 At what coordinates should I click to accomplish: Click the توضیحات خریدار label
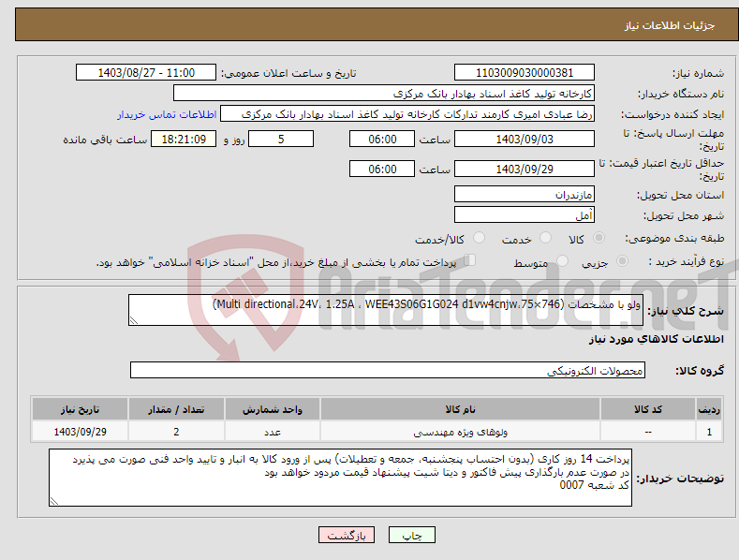coord(680,479)
